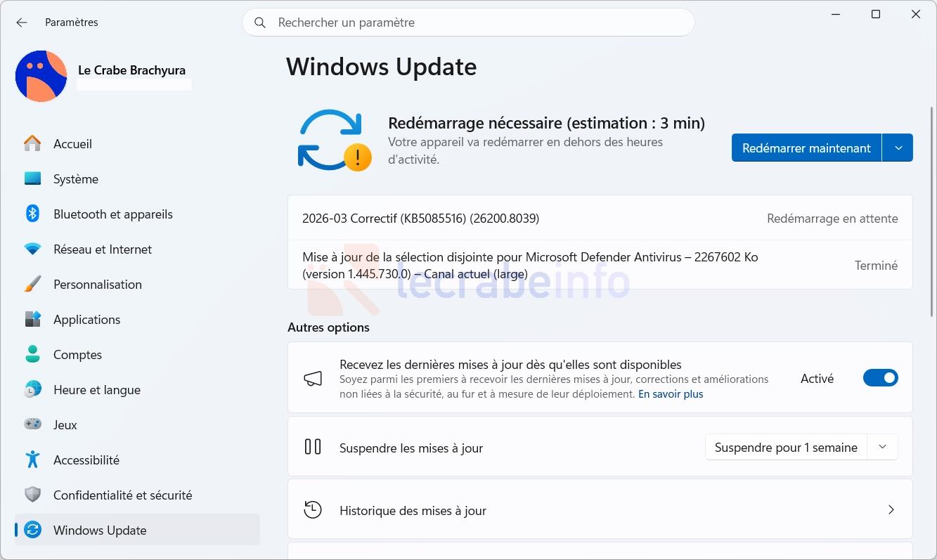937x560 pixels.
Task: Click the Rechercher un paramètre search box
Action: point(468,22)
